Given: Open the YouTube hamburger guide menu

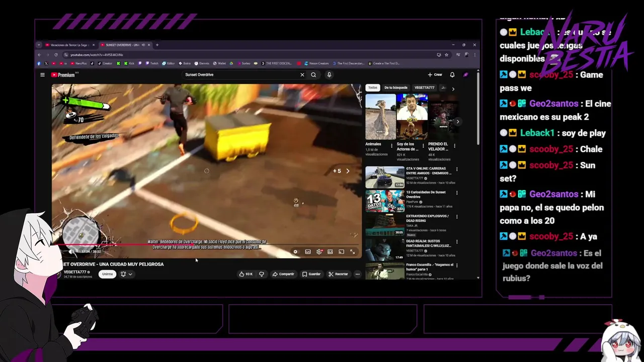Looking at the screenshot, I should pos(42,75).
